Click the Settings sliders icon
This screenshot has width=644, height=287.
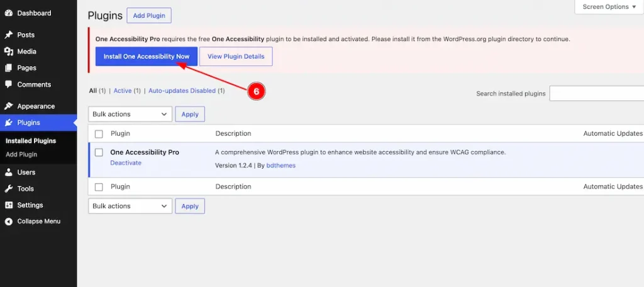click(x=9, y=205)
